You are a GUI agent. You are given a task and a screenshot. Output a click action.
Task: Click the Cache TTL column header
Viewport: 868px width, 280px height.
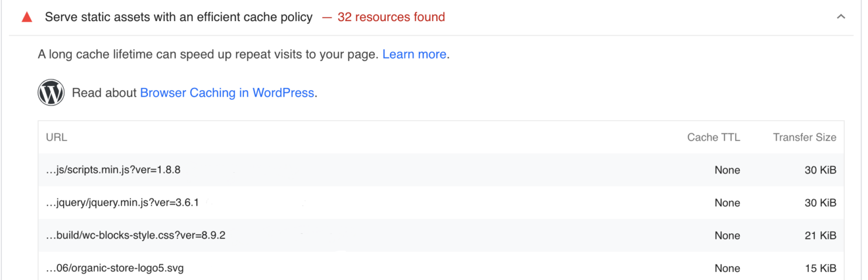coord(713,138)
